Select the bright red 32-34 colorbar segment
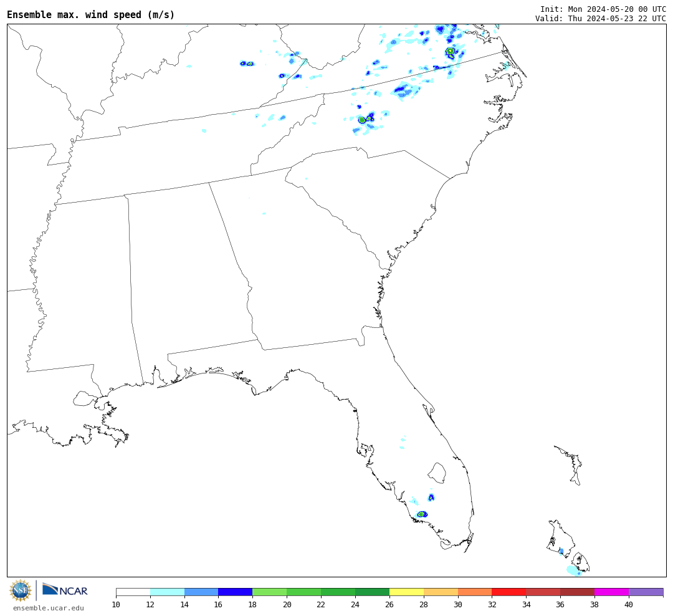This screenshot has height=616, width=673. tap(509, 592)
